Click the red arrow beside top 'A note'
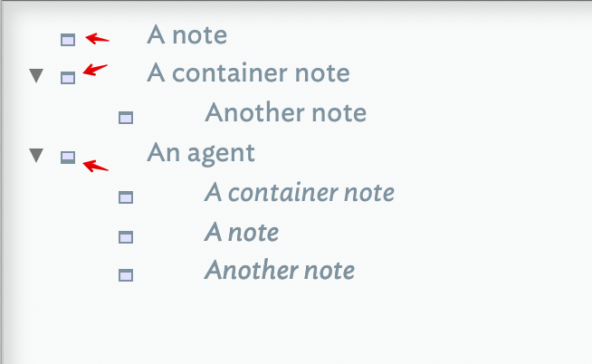 [x=97, y=38]
